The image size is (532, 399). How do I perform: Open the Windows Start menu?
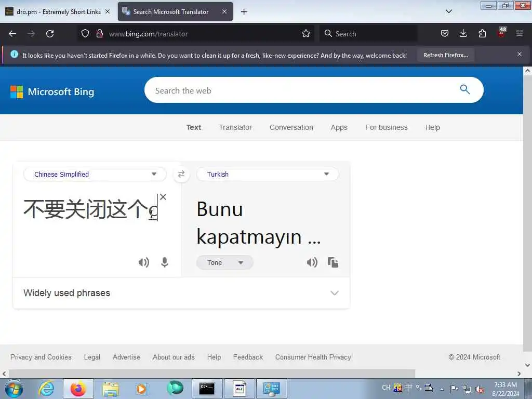14,389
